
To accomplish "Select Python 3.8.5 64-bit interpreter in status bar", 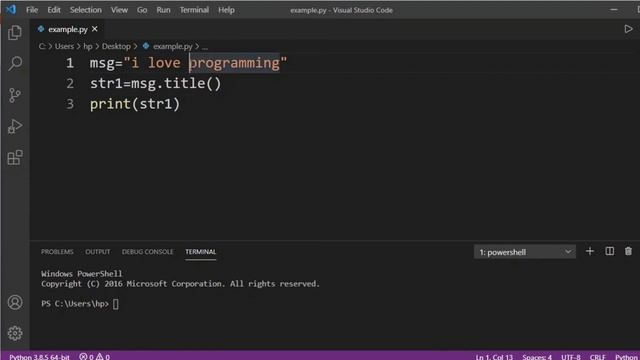I will (39, 357).
